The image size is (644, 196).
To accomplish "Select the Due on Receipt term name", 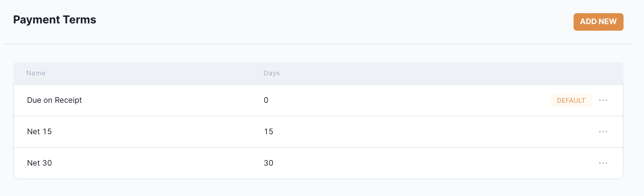I will click(x=54, y=100).
